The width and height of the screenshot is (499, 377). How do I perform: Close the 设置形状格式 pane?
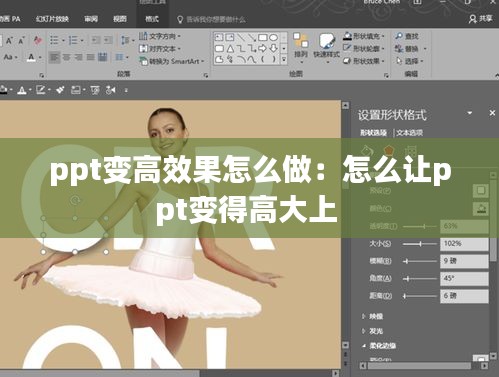492,113
